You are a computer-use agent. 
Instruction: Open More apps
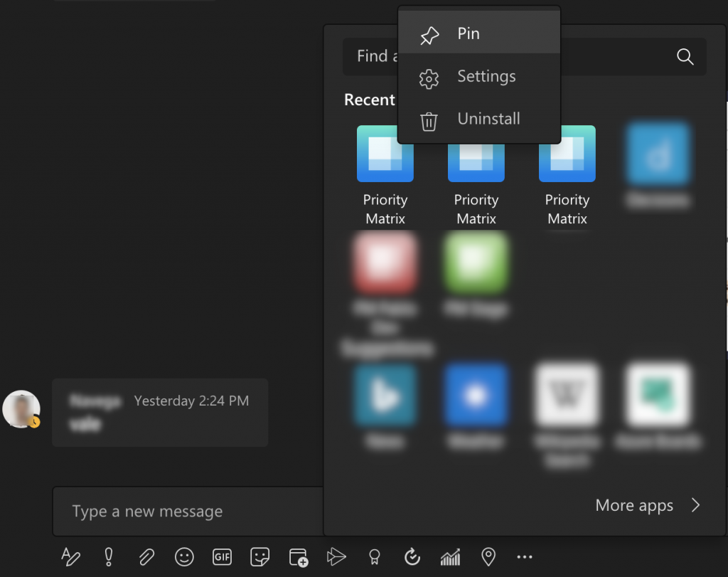(633, 505)
